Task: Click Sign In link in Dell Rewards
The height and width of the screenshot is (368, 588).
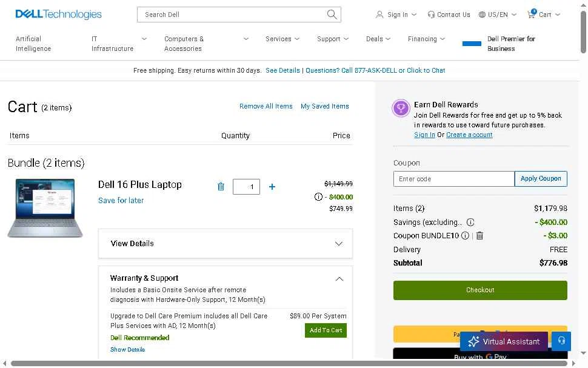Action: [x=424, y=135]
